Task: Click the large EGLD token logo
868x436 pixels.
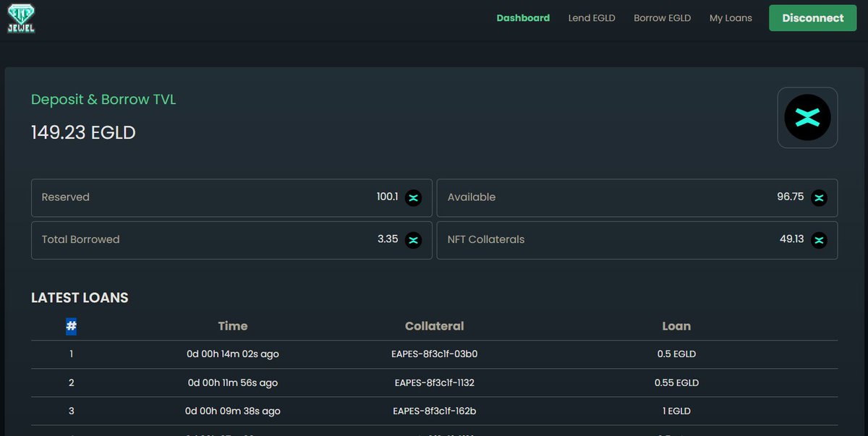Action: click(807, 118)
